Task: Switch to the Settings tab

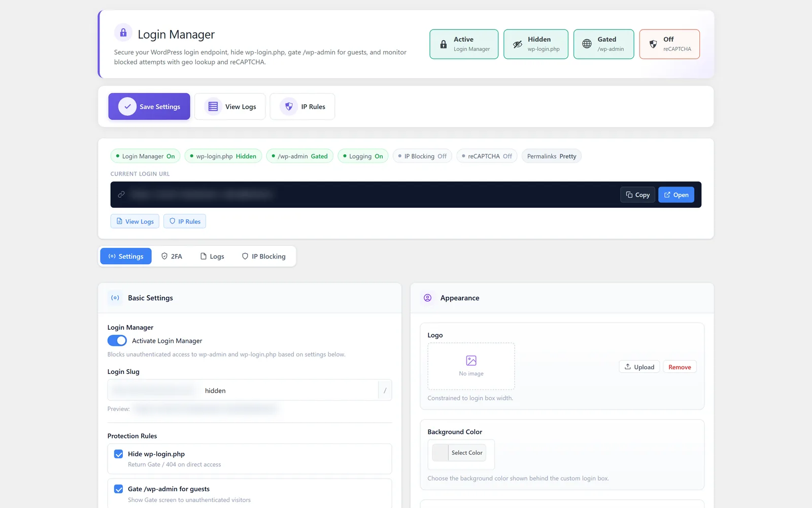Action: (x=126, y=257)
